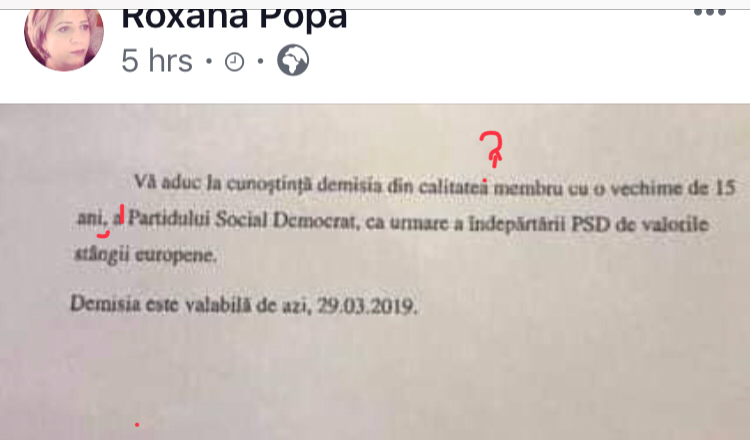Screen dimensions: 750x440
Task: Open the 5 hrs timestamp link
Action: tap(157, 61)
